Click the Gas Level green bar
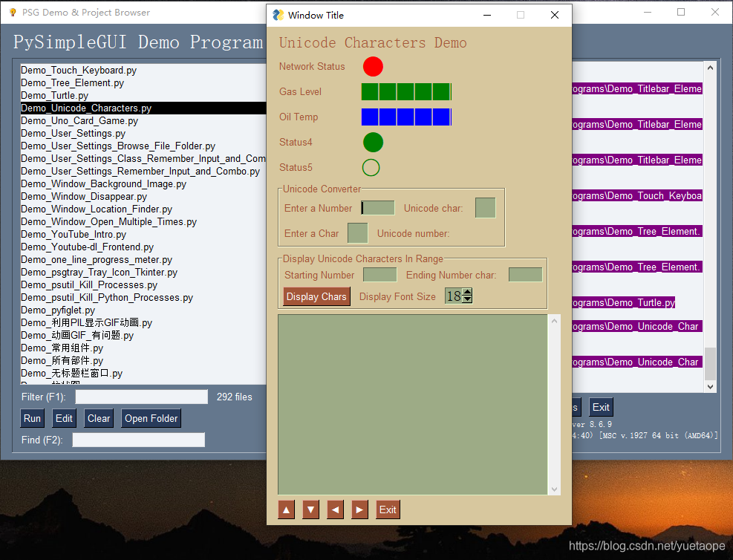This screenshot has width=733, height=560. 406,91
